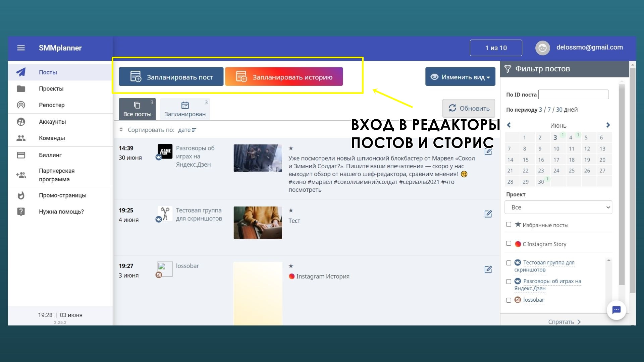Click Запланировать пост button
644x362 pixels.
(171, 77)
